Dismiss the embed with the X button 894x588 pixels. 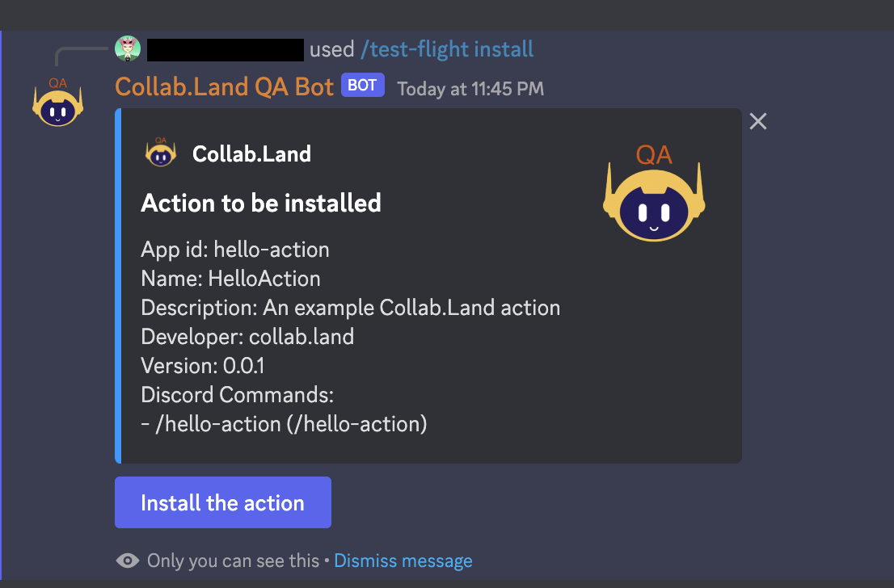(x=757, y=121)
